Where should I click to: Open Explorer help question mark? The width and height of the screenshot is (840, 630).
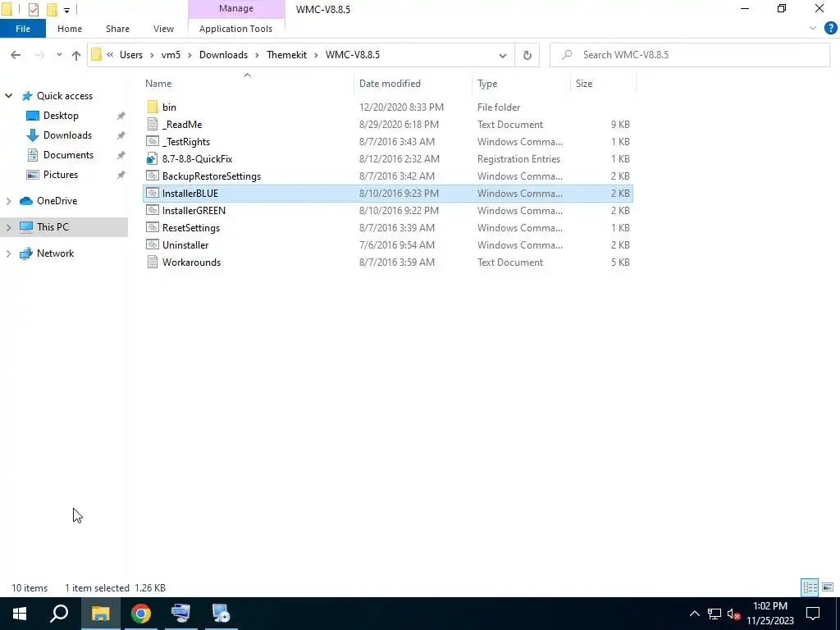pyautogui.click(x=830, y=29)
